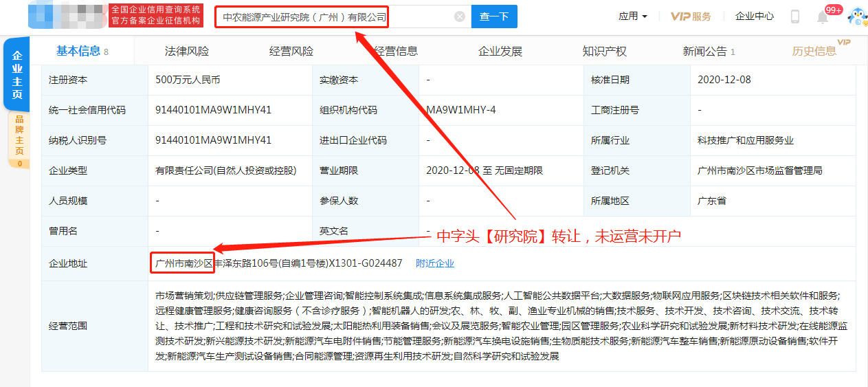
Task: Clear the search box with X icon
Action: click(460, 16)
